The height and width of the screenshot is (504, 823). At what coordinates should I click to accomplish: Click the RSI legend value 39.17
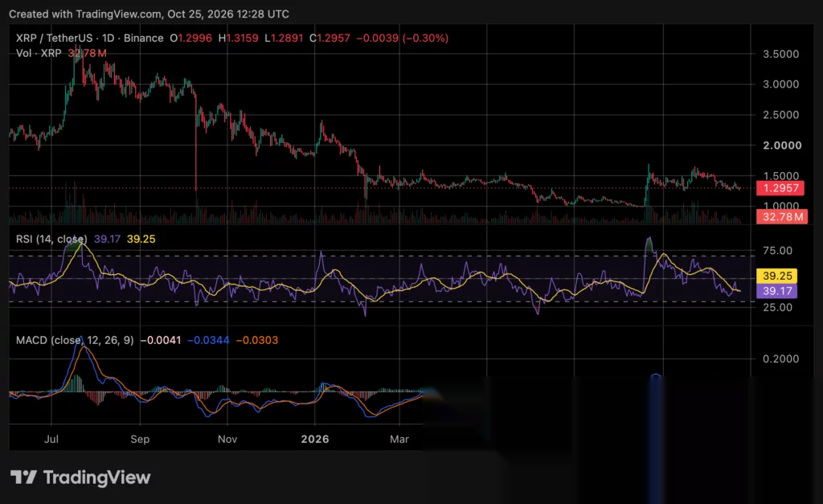coord(107,239)
